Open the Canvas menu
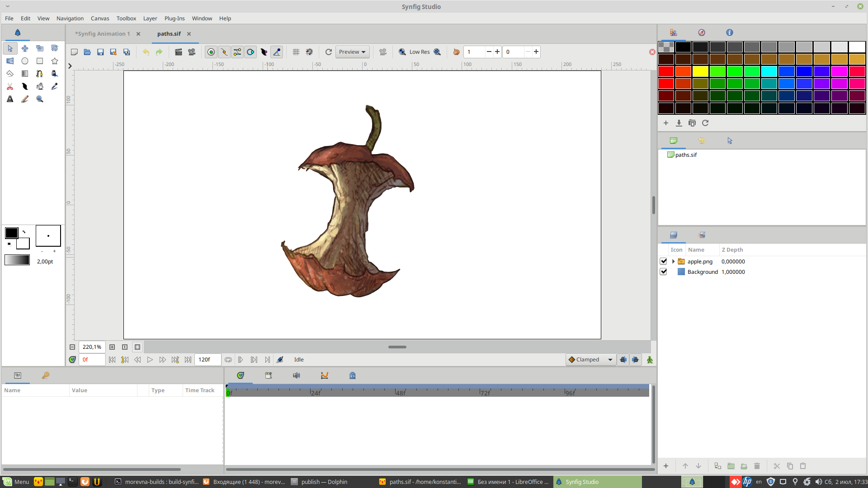 (100, 19)
